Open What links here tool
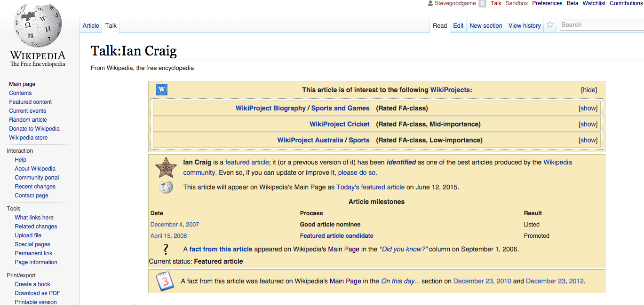 [x=34, y=218]
